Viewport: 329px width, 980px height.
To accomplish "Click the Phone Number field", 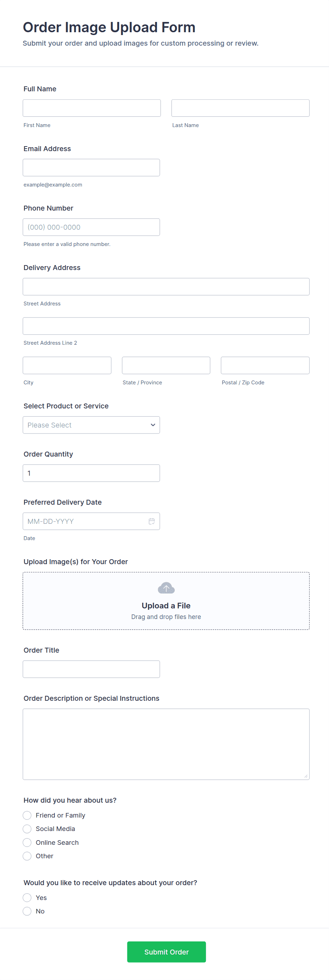I will click(x=91, y=227).
